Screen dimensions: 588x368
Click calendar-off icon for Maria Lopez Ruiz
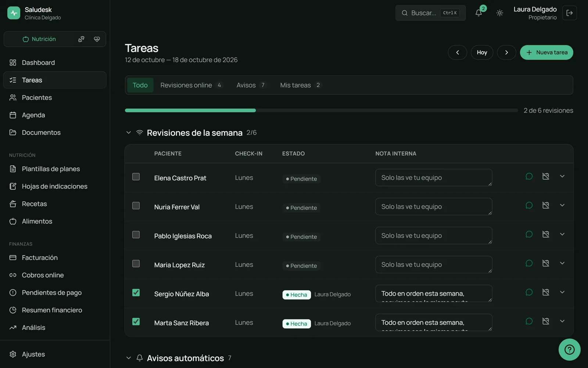pos(546,263)
